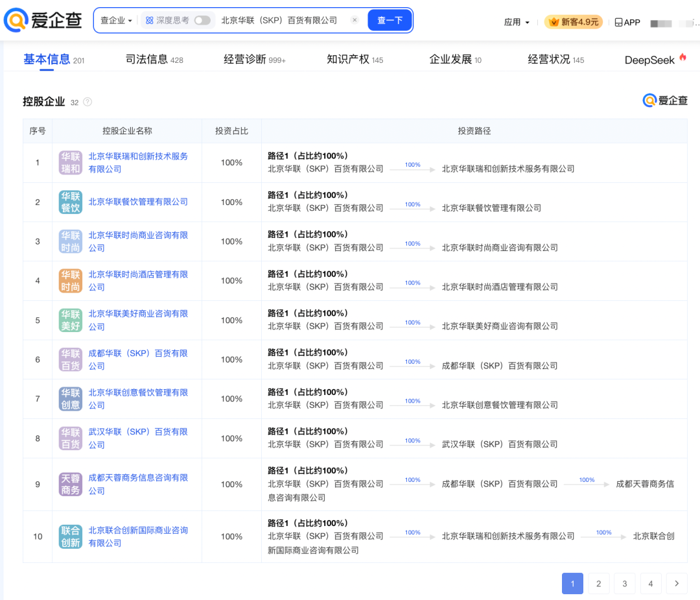
Task: Click the 新客4.9元 crown badge
Action: 573,21
